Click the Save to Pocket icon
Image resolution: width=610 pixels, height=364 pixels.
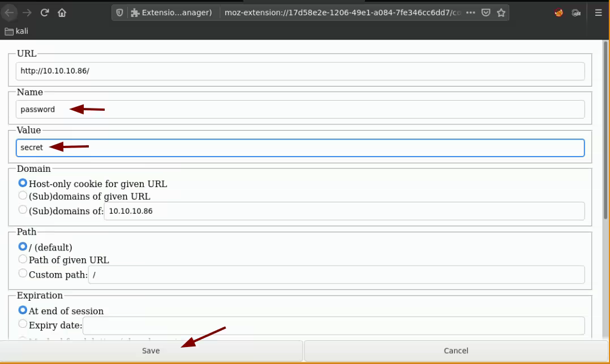486,13
